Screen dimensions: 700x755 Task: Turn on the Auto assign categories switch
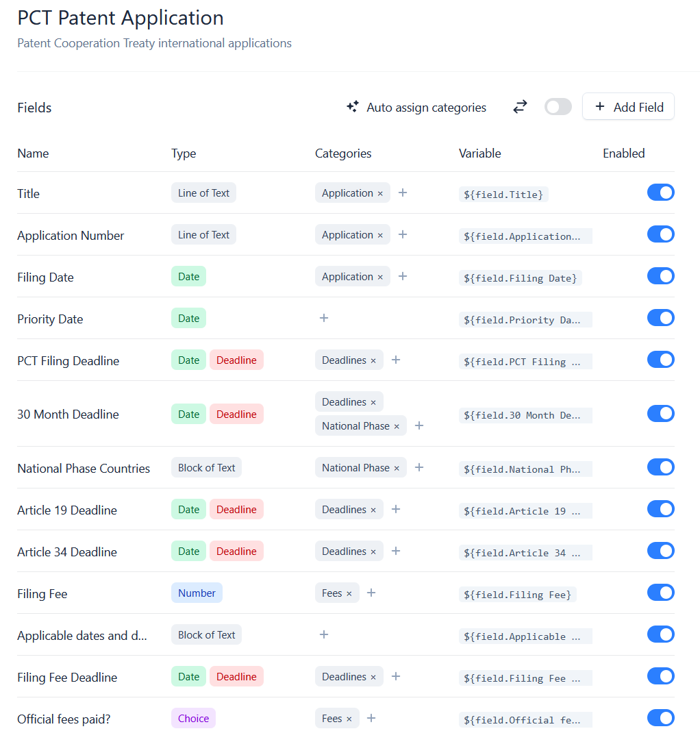coord(558,107)
